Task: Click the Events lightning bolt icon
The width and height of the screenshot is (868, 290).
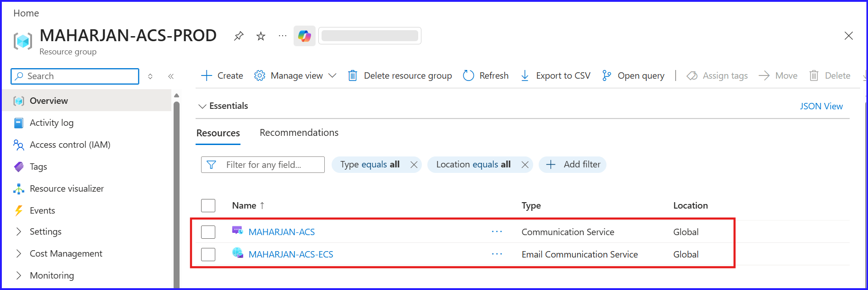Action: click(x=19, y=210)
